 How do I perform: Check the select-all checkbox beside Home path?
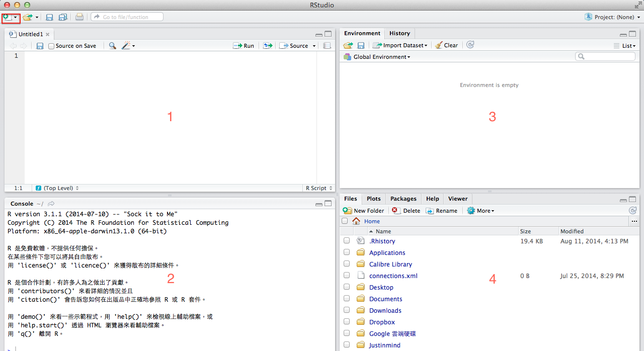pyautogui.click(x=345, y=221)
